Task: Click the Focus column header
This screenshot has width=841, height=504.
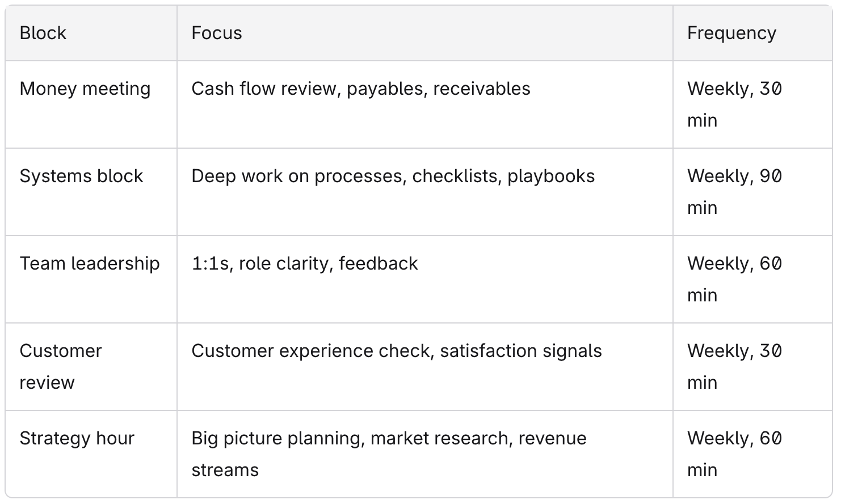Action: (x=425, y=33)
